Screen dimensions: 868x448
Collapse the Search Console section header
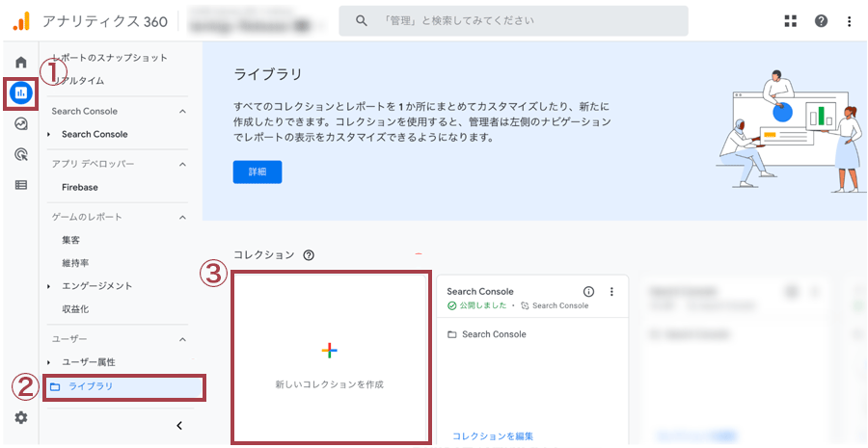coord(182,112)
